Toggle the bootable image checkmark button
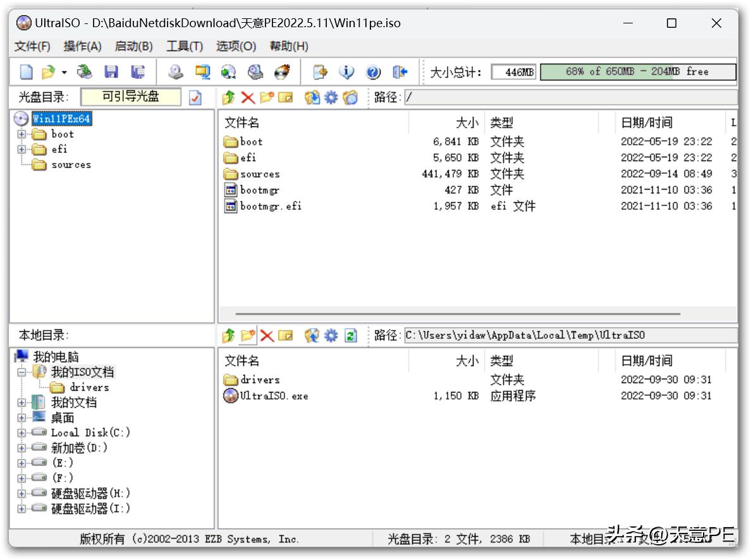The height and width of the screenshot is (560, 751). (x=195, y=98)
